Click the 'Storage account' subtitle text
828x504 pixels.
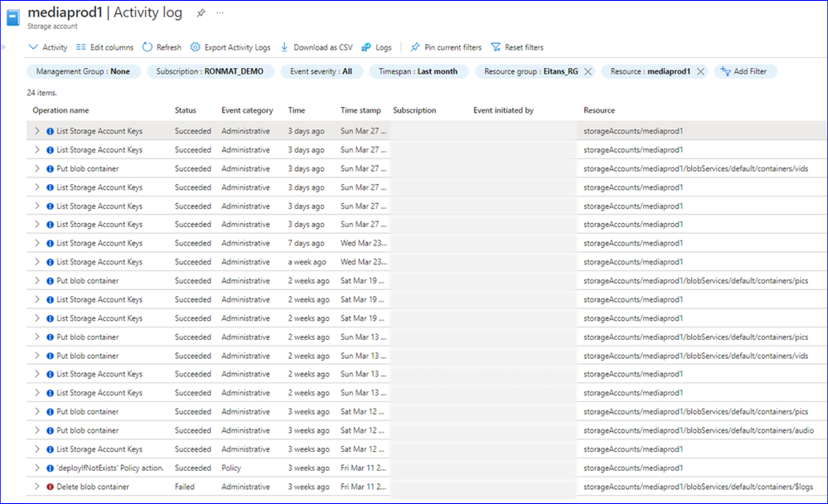pos(52,27)
